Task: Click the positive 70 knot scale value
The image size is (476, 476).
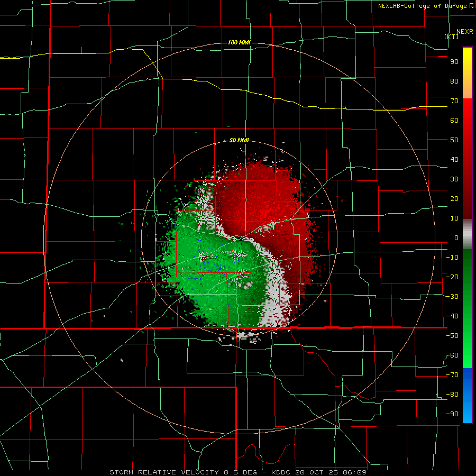Action: point(454,101)
